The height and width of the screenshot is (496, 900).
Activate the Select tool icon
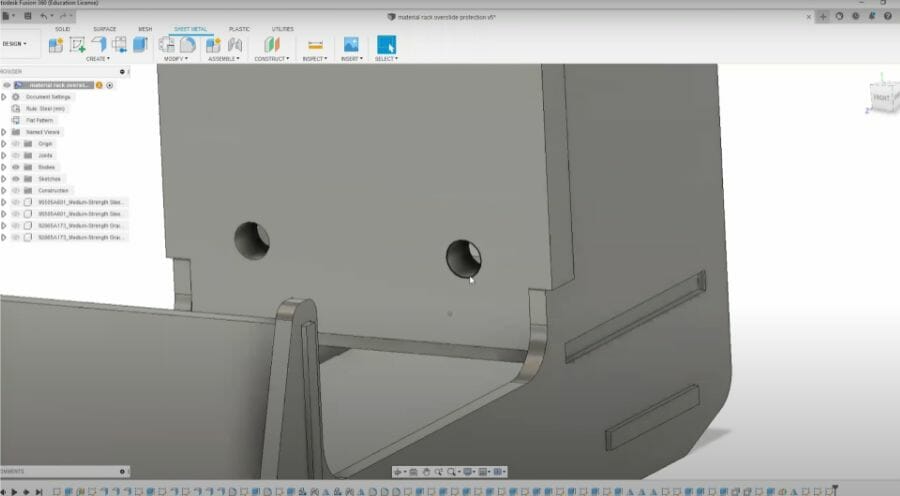click(x=386, y=45)
